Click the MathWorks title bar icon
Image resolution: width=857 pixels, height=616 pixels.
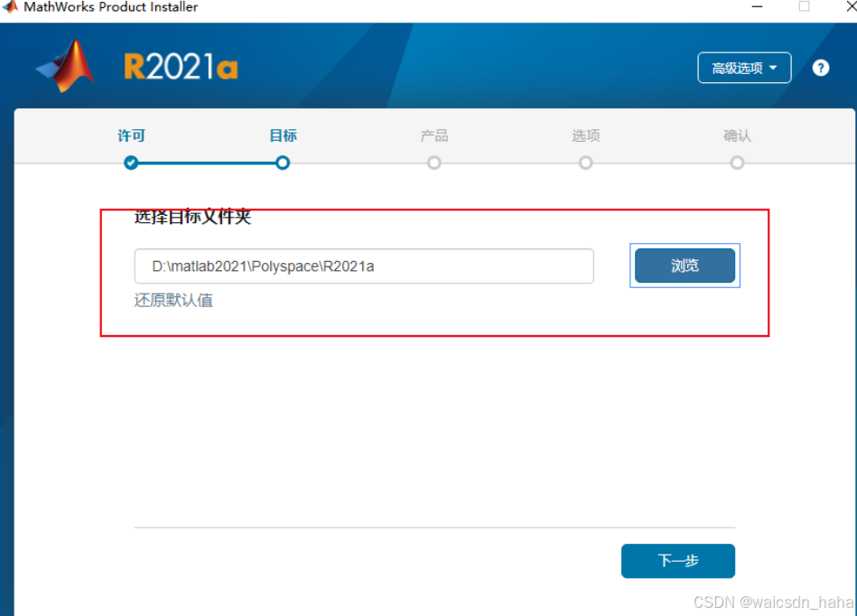[x=10, y=6]
